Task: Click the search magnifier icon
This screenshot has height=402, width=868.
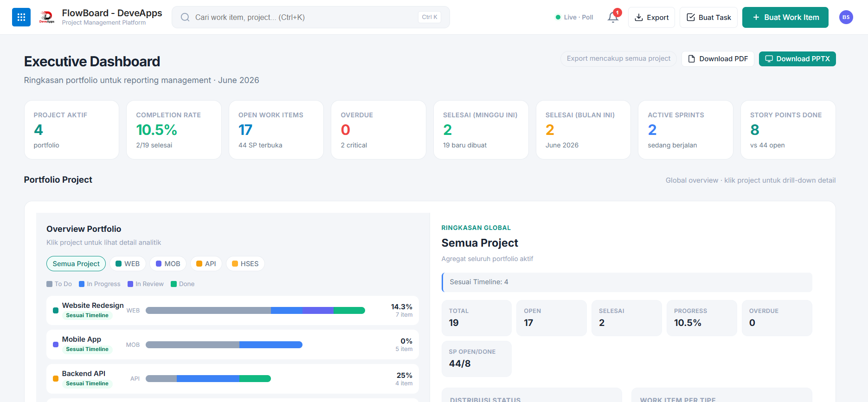Action: click(x=185, y=17)
